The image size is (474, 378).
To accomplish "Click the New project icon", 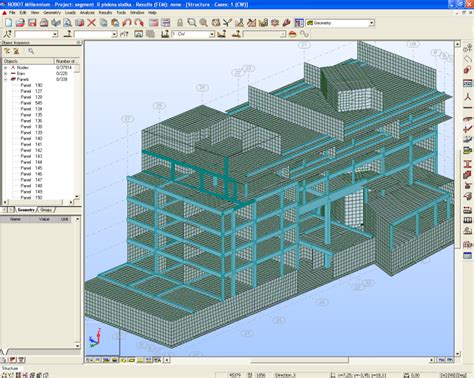I will click(x=9, y=23).
